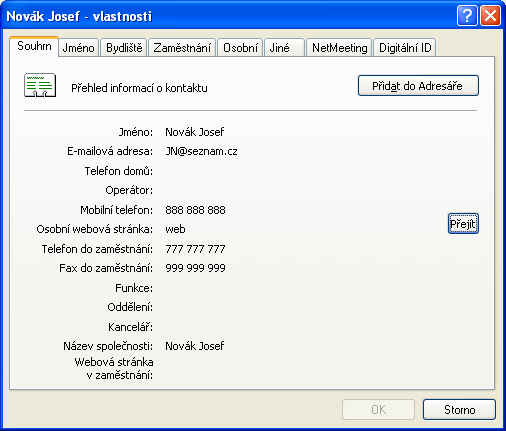Click the Přejít button
The height and width of the screenshot is (431, 506).
pyautogui.click(x=463, y=224)
